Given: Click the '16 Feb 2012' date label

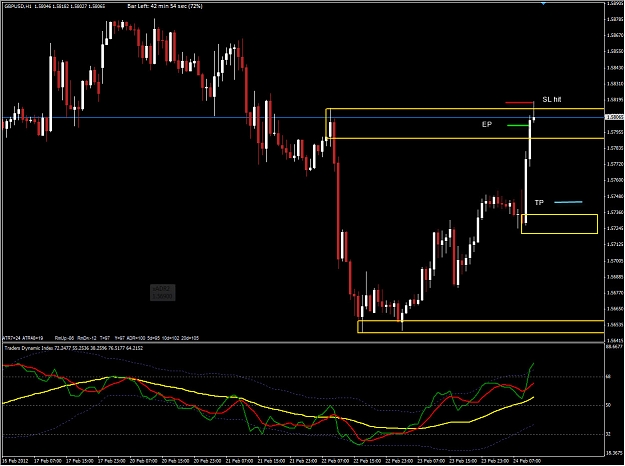Looking at the screenshot, I should click(x=16, y=461).
